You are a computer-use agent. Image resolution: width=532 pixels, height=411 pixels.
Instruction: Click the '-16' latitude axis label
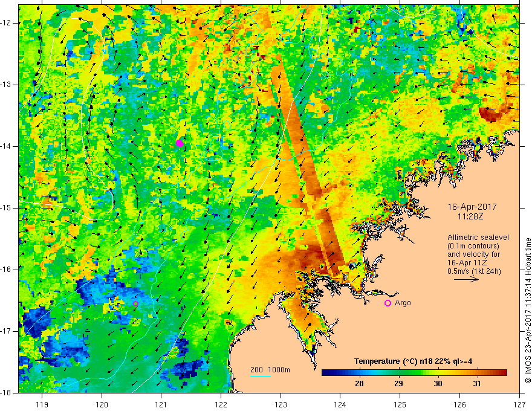(x=7, y=270)
